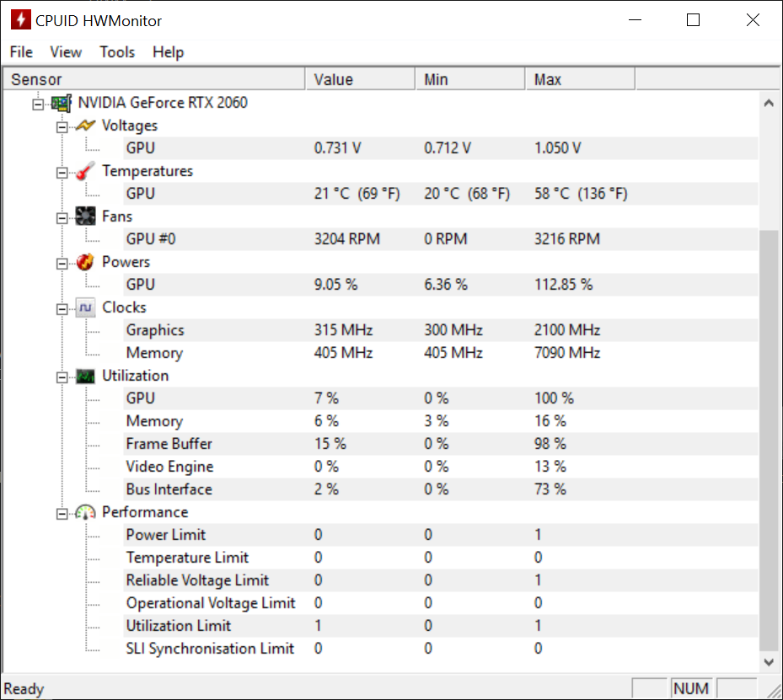Click the Powers flame icon
Screen dimensions: 783x700
click(x=84, y=262)
